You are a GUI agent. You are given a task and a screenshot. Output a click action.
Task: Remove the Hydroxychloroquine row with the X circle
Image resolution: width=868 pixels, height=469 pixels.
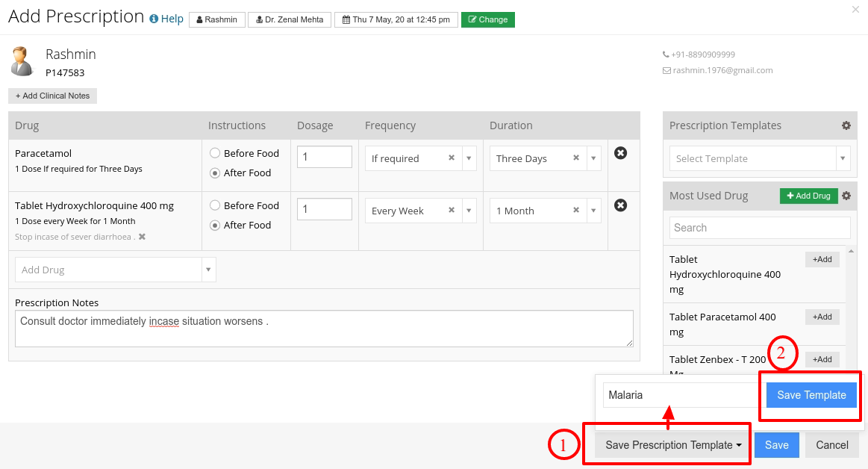pos(620,205)
